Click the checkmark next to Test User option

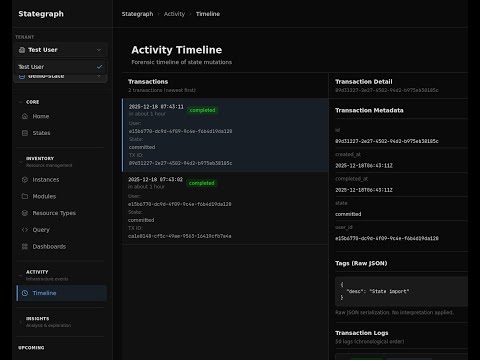pyautogui.click(x=99, y=67)
